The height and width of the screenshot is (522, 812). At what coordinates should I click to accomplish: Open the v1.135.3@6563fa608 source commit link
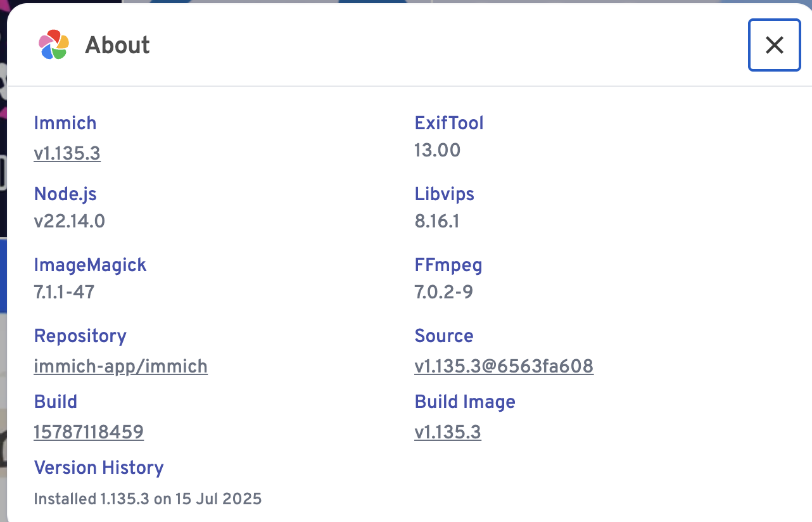504,367
